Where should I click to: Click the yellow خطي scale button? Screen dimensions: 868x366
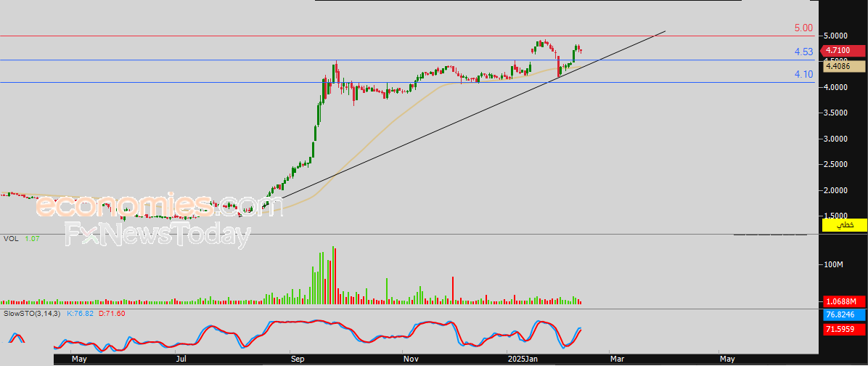[844, 225]
